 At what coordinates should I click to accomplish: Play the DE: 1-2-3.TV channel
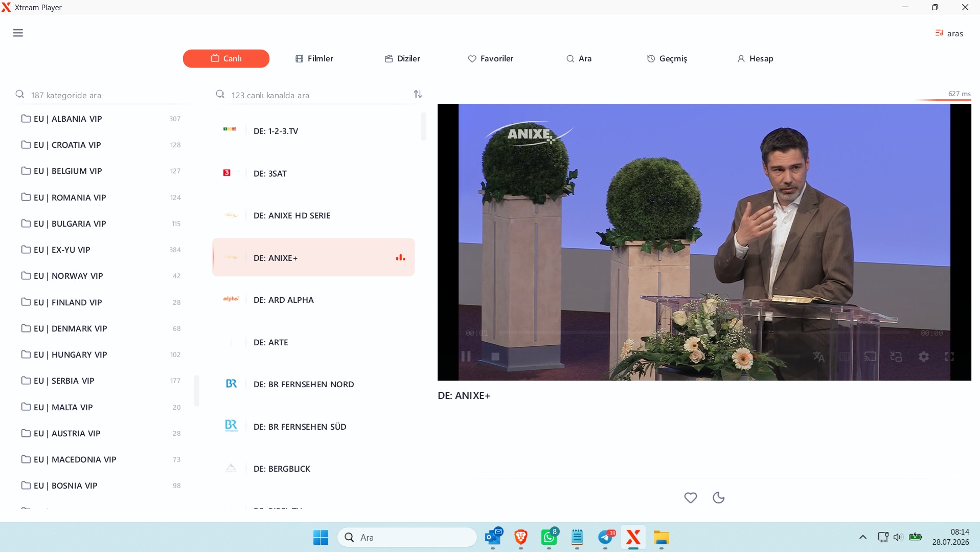tap(313, 131)
